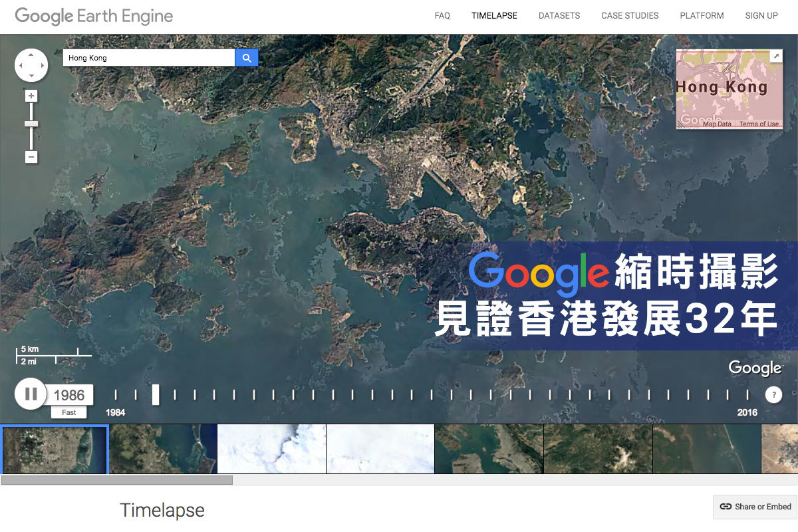Zoom in with the plus button
The image size is (798, 532).
(31, 96)
